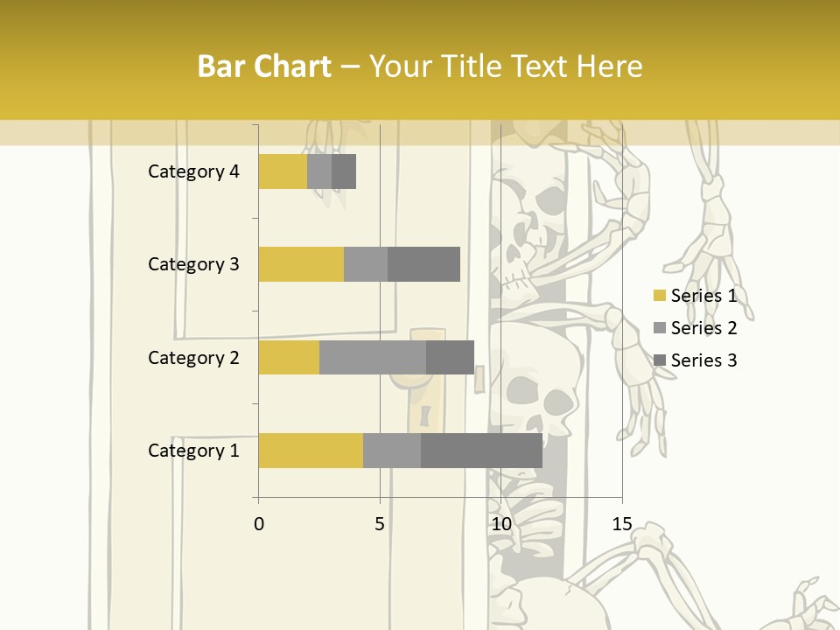Click Category 3 yellow Series 1 bar
Image resolution: width=840 pixels, height=630 pixels.
(x=301, y=264)
